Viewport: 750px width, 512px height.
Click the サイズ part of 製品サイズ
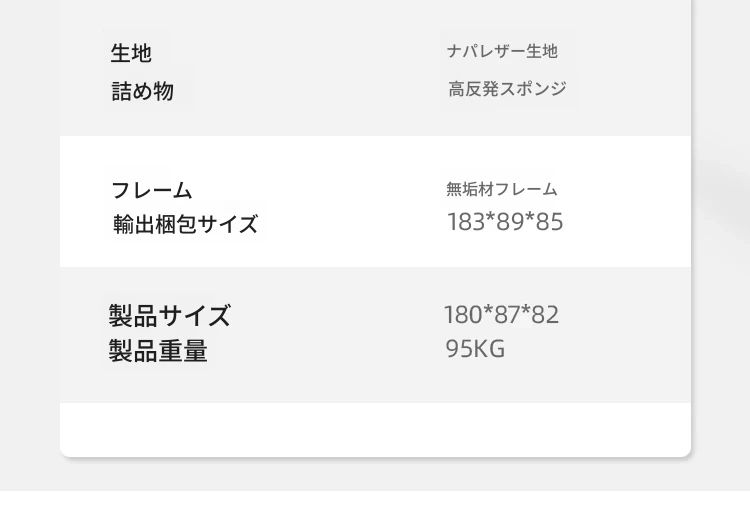pos(195,315)
